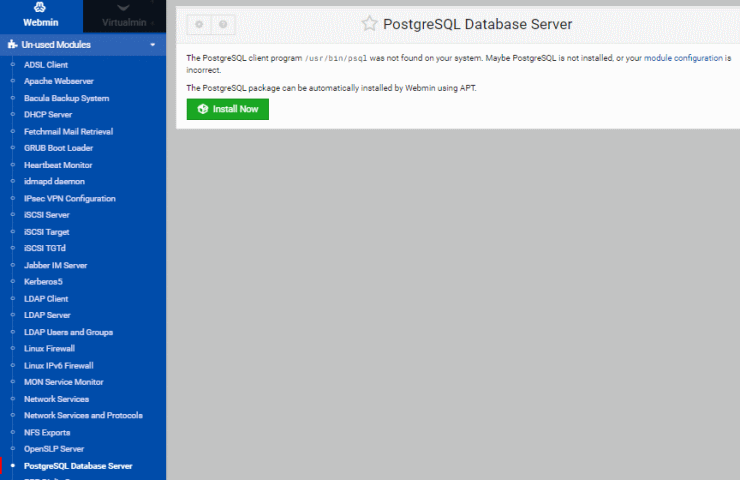
Task: Open GRUB Boot Loader module
Action: [x=59, y=148]
